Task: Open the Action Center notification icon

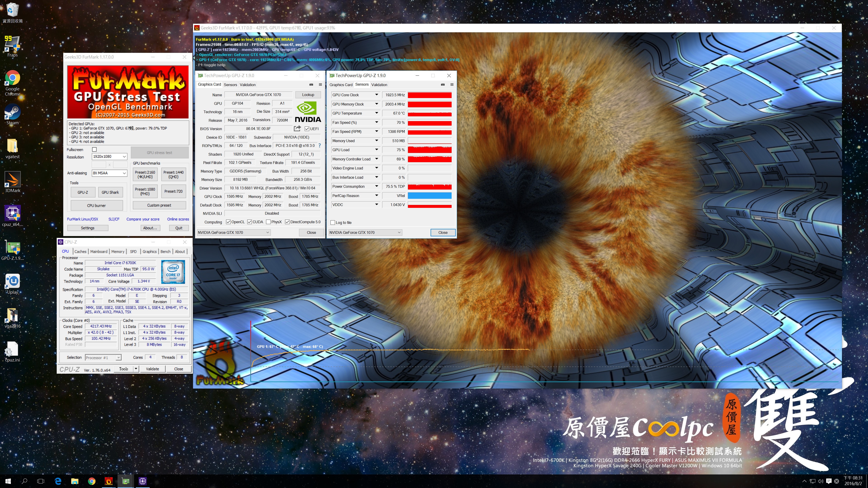Action: [x=829, y=481]
